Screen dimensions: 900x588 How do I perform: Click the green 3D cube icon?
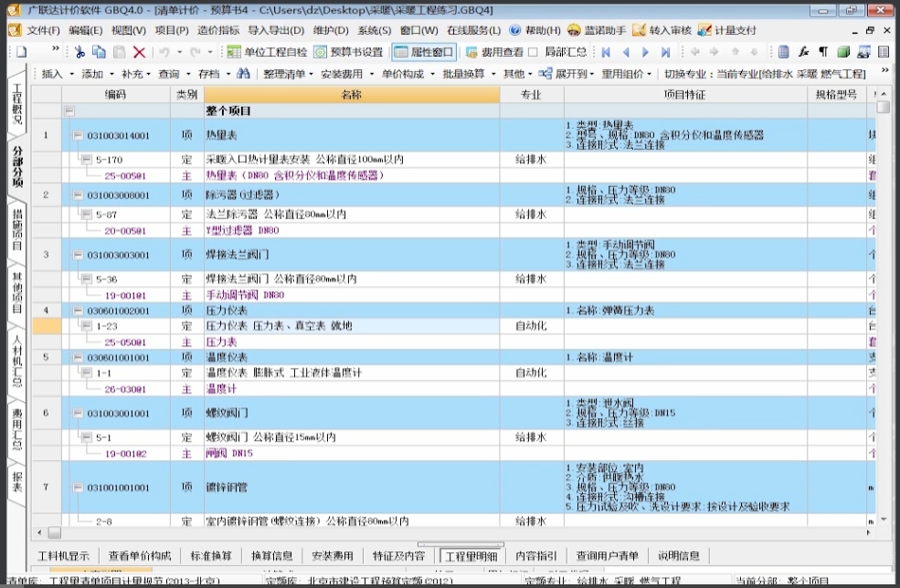843,52
